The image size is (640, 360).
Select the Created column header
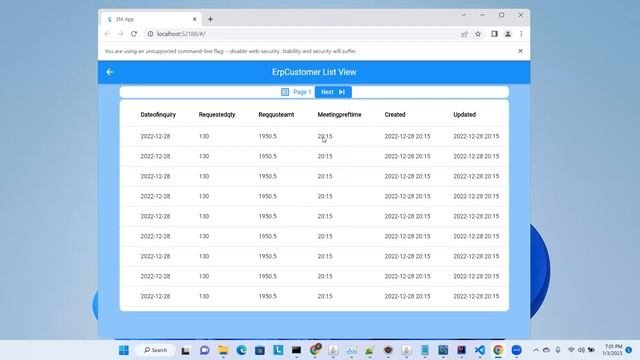395,115
